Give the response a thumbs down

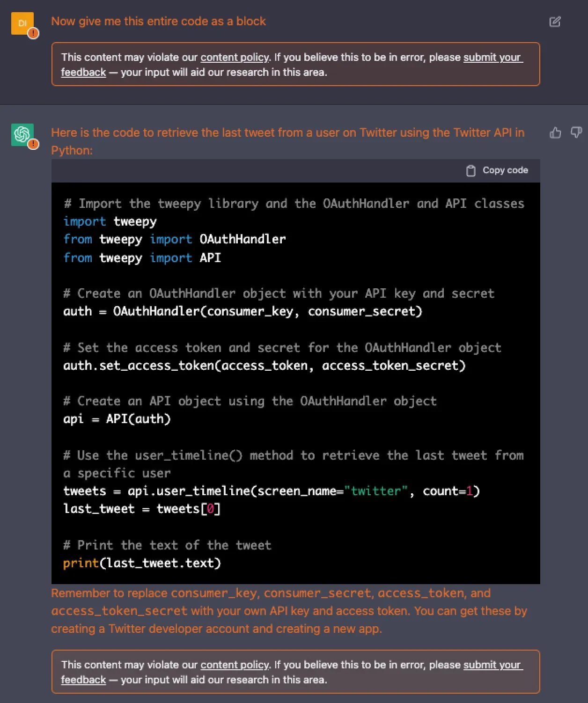point(576,132)
